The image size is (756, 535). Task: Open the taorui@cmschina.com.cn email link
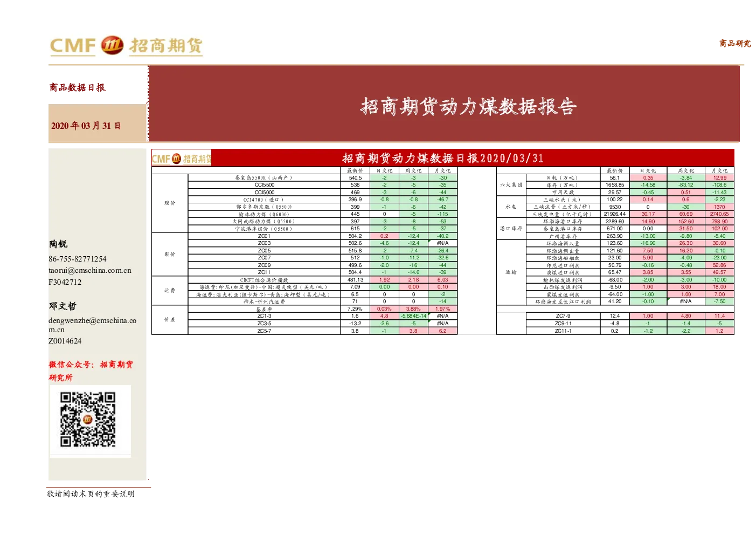pyautogui.click(x=90, y=270)
